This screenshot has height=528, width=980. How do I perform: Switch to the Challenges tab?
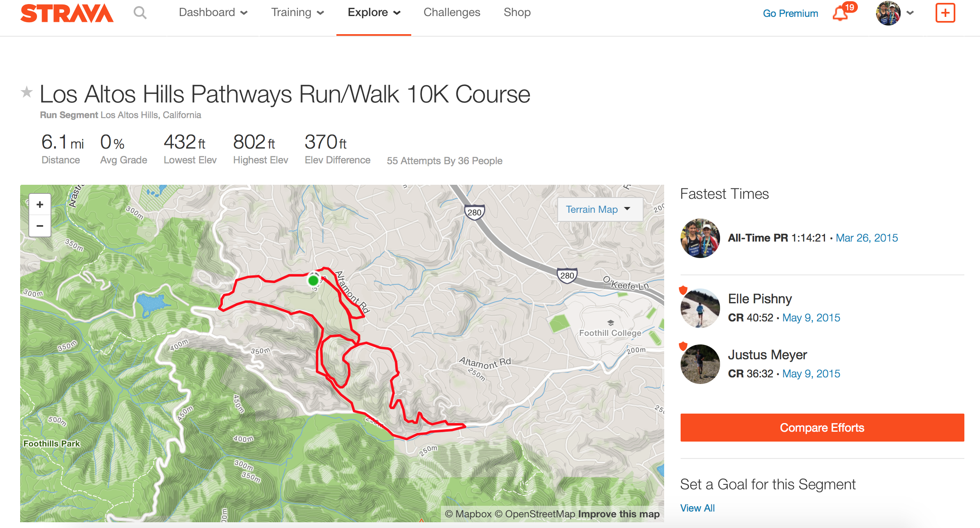452,12
